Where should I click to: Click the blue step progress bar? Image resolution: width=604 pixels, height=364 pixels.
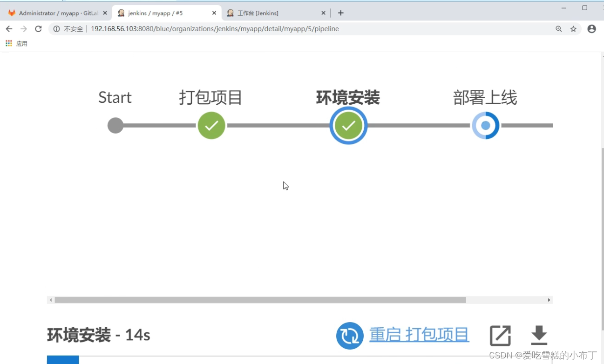click(x=63, y=359)
